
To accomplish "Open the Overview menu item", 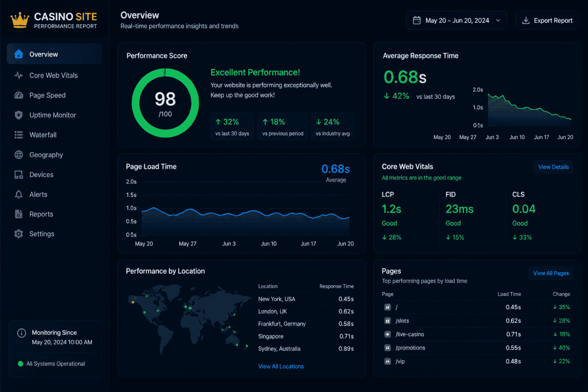I will point(55,55).
